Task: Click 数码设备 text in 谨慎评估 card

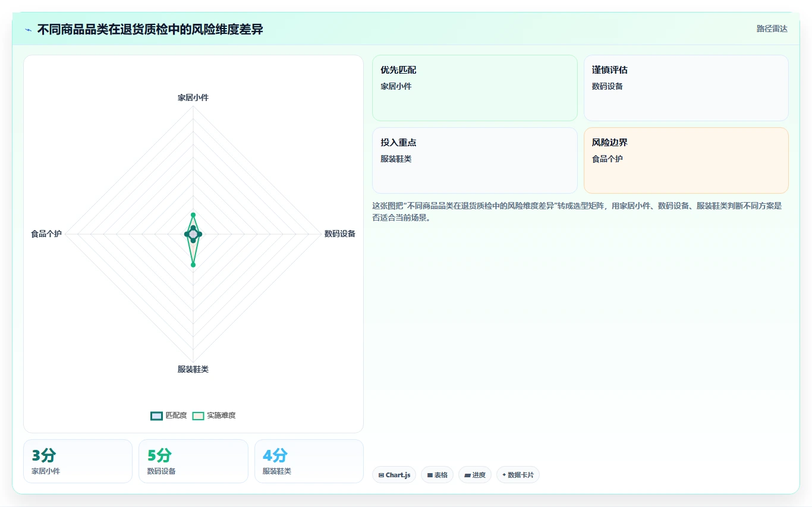Action: click(x=608, y=86)
